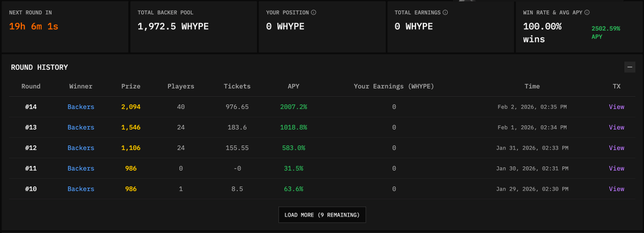Viewport: 644px width, 233px height.
Task: Select round number #12
Action: click(31, 147)
